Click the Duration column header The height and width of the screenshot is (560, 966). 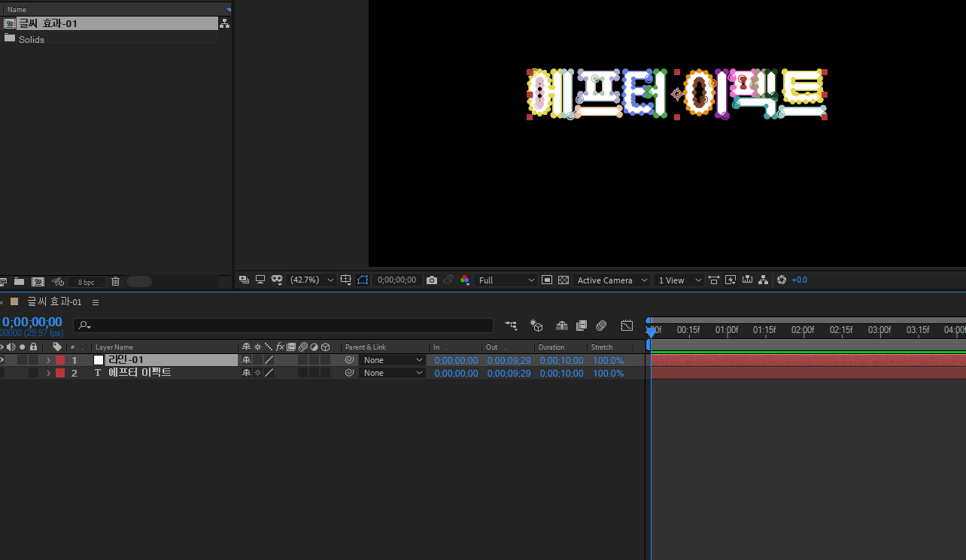pyautogui.click(x=551, y=347)
